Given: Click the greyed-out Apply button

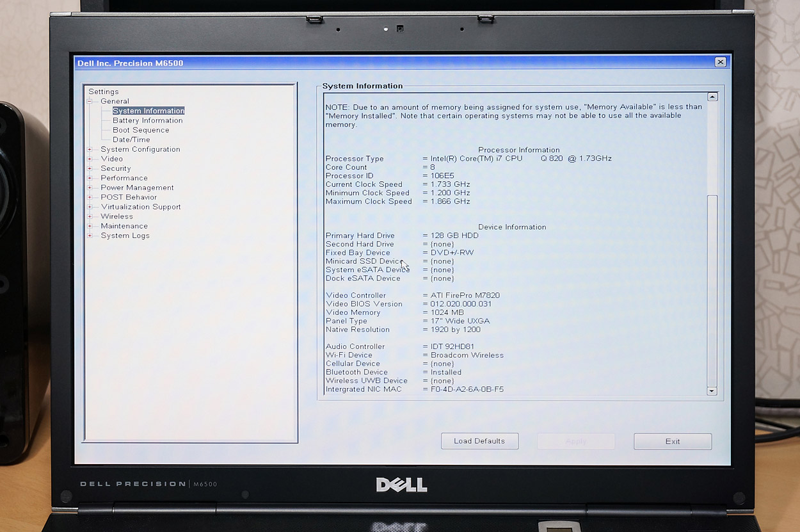Looking at the screenshot, I should click(x=576, y=441).
